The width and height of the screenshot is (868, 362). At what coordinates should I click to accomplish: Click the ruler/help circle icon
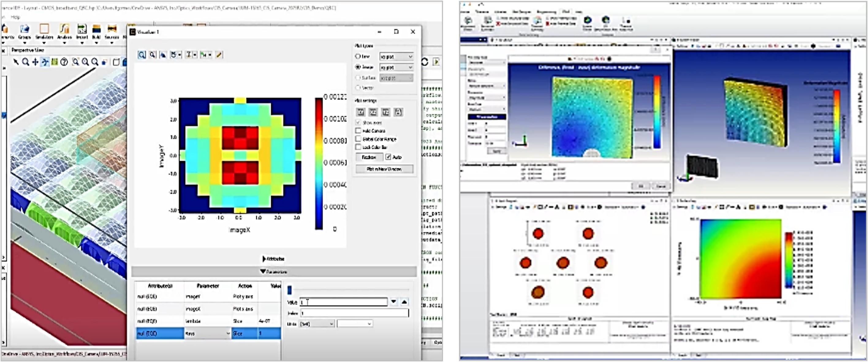pos(64,62)
